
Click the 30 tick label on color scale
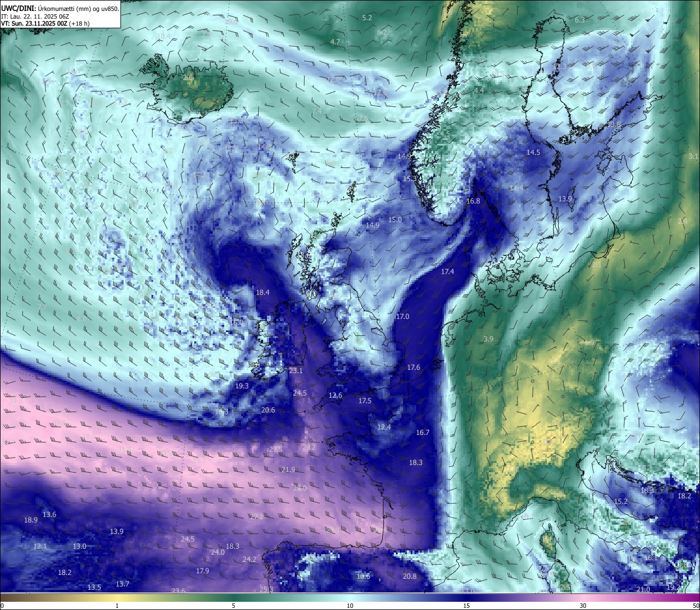coord(583,606)
